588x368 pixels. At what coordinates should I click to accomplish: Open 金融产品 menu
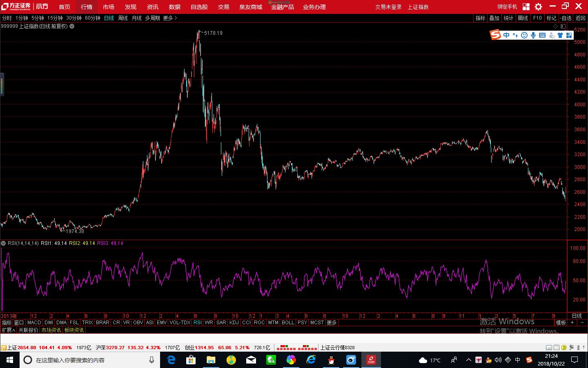coord(283,7)
